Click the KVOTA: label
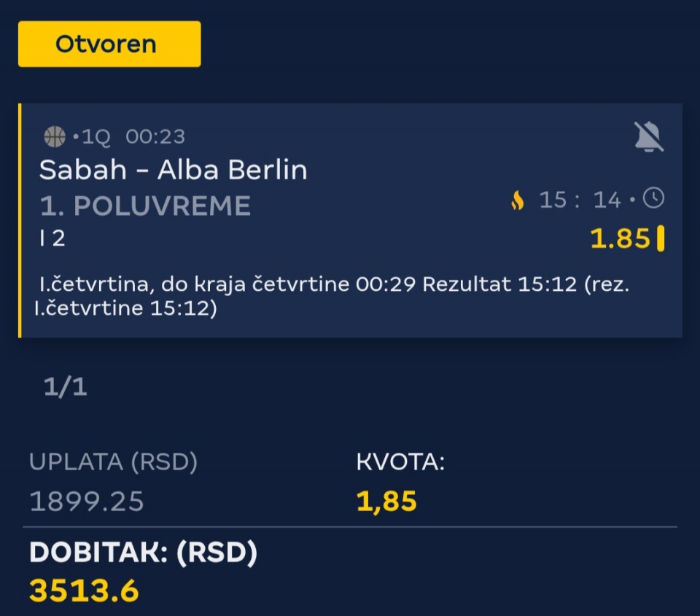700x616 pixels. [400, 462]
